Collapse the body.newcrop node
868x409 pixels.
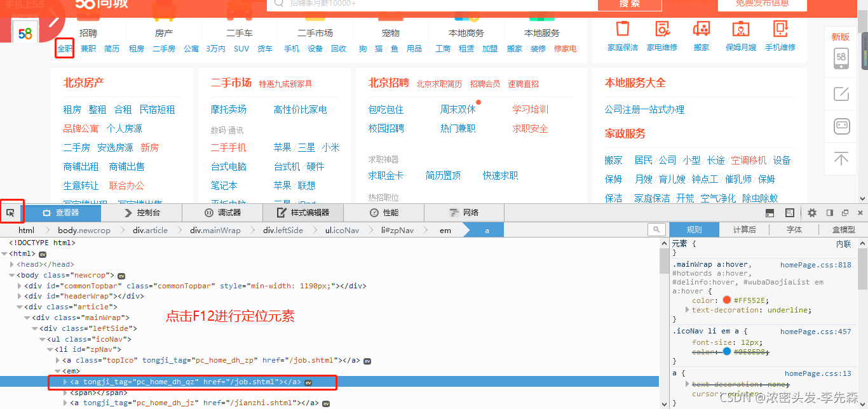point(12,275)
